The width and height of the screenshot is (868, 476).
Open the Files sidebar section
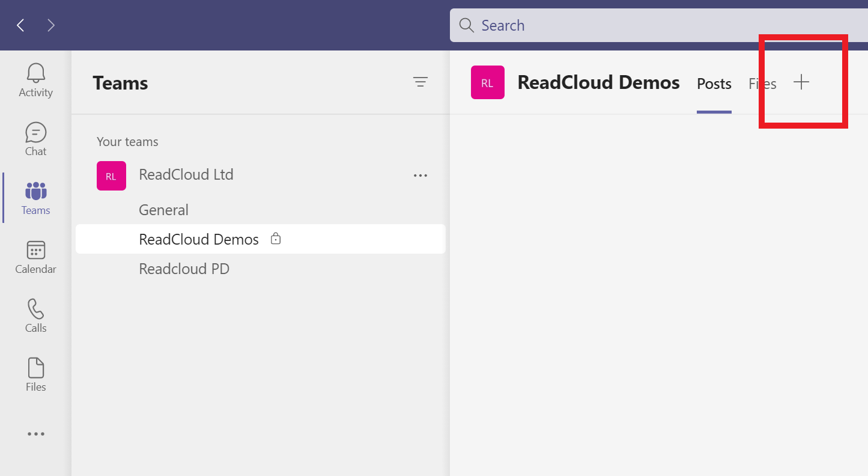(35, 373)
